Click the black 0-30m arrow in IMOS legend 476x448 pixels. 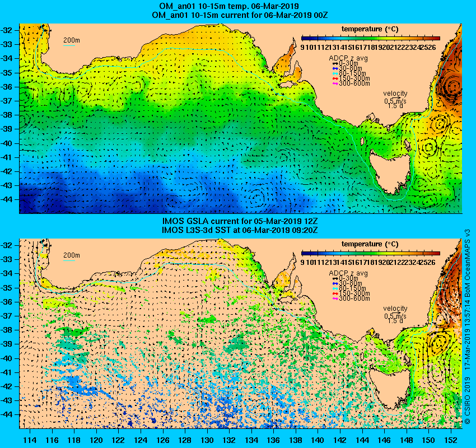click(x=335, y=278)
